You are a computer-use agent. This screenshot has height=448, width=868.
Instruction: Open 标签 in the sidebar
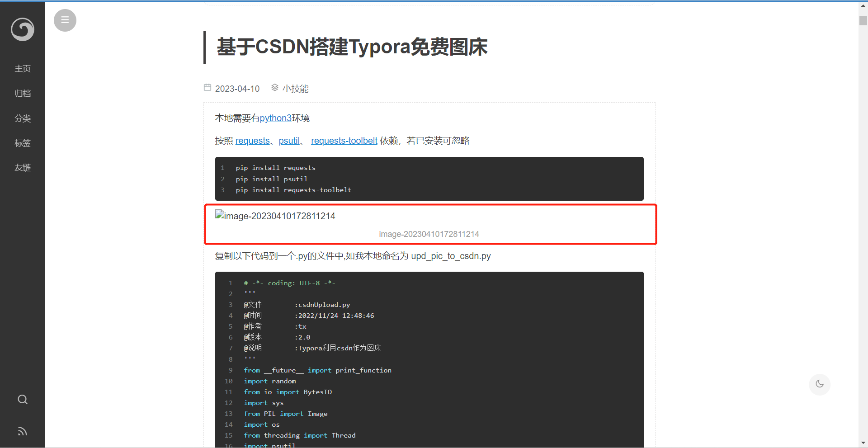click(23, 143)
